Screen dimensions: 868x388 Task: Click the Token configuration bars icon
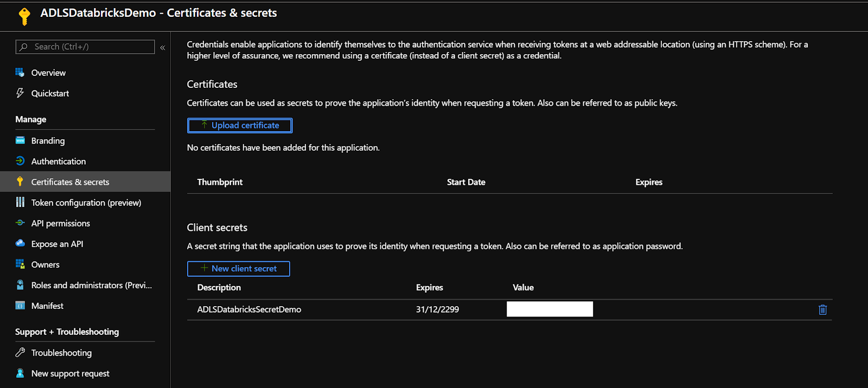(x=20, y=202)
